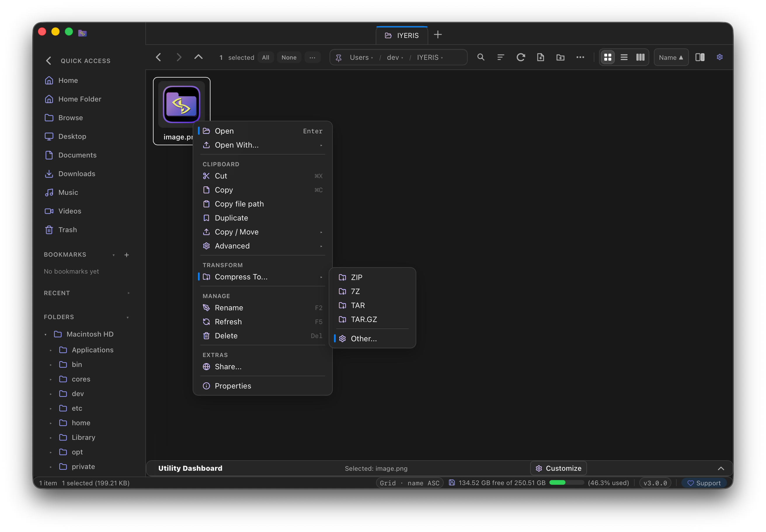Click the navigate up arrow

(199, 57)
